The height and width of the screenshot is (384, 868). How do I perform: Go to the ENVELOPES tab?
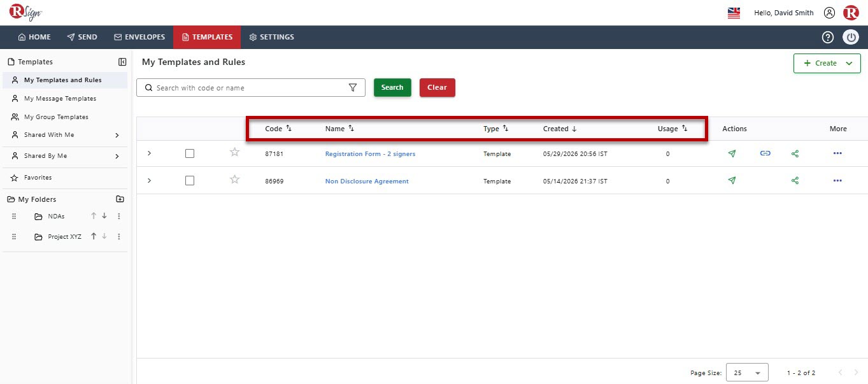click(x=139, y=37)
